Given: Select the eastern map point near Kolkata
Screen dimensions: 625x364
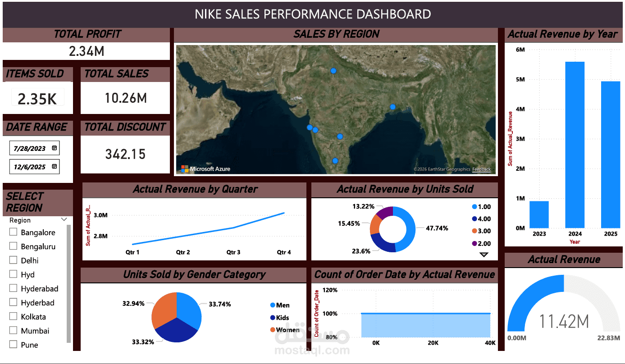Looking at the screenshot, I should pos(393,107).
